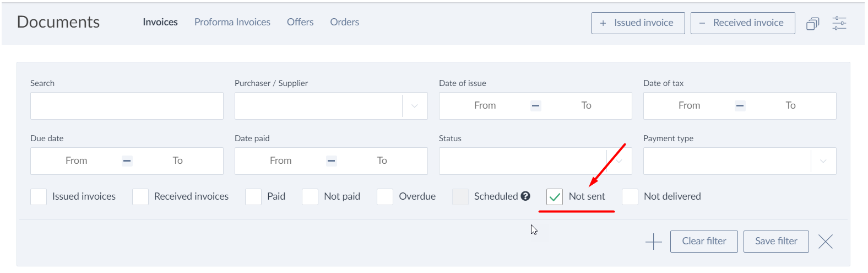Check the Not paid checkbox
This screenshot has height=273, width=868.
[310, 197]
